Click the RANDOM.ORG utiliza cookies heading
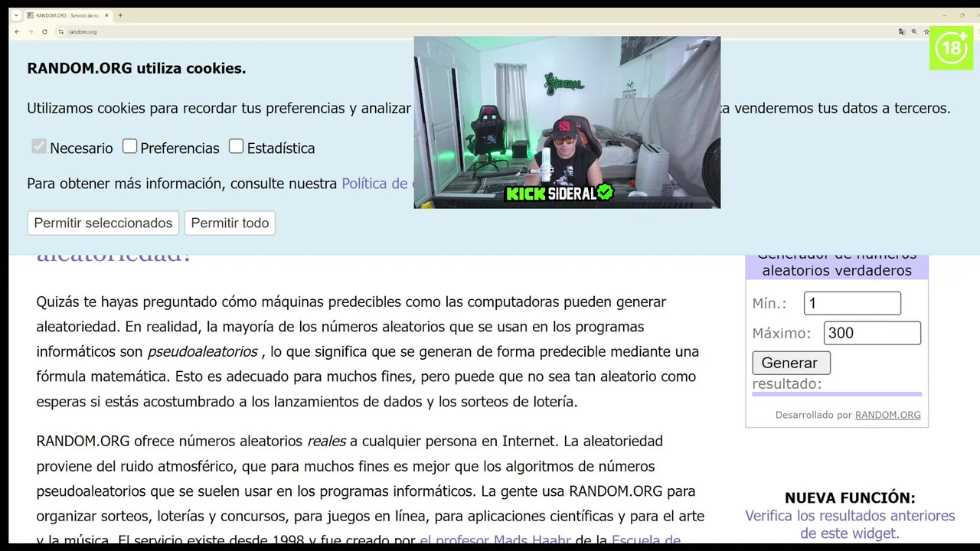980x551 pixels. [136, 68]
